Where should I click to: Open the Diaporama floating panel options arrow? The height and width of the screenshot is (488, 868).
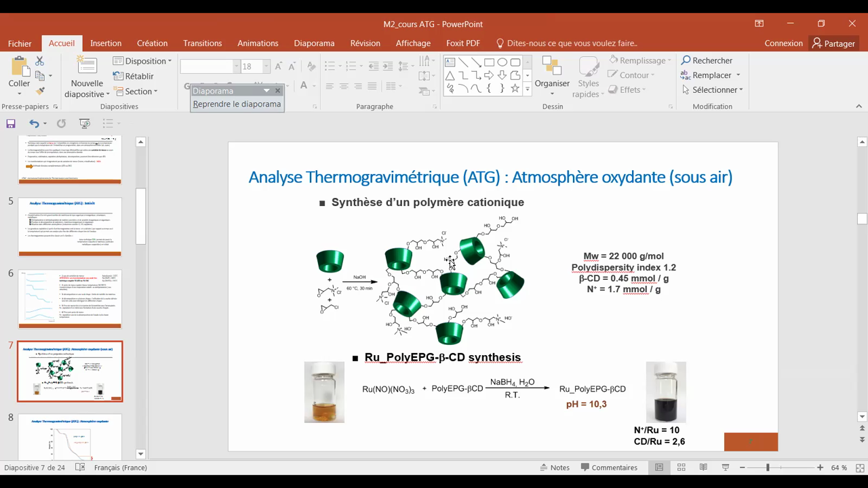tap(267, 90)
